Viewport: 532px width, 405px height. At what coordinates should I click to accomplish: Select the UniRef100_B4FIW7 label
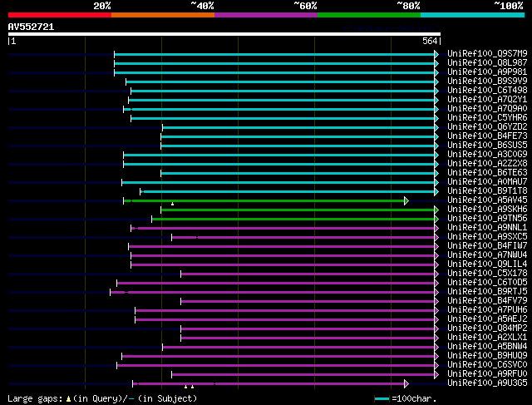click(487, 246)
